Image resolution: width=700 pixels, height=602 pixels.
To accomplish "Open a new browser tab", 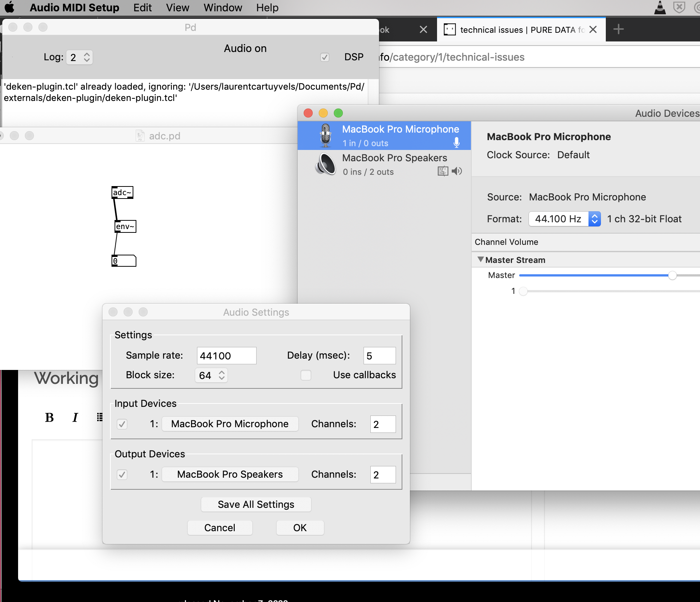I will click(x=618, y=29).
